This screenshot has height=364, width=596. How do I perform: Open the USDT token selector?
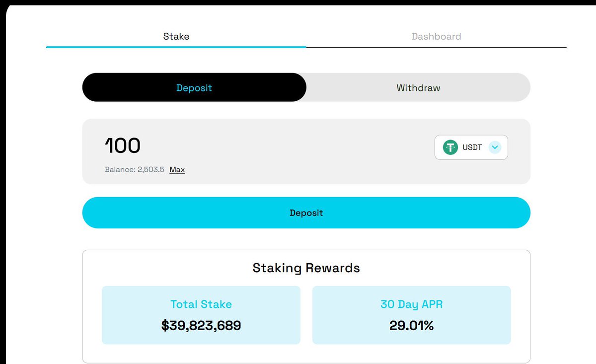[471, 147]
